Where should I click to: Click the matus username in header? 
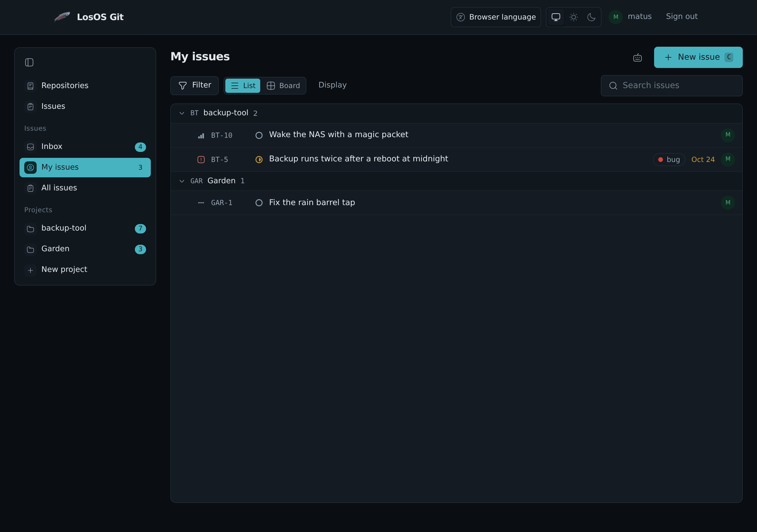pos(639,17)
